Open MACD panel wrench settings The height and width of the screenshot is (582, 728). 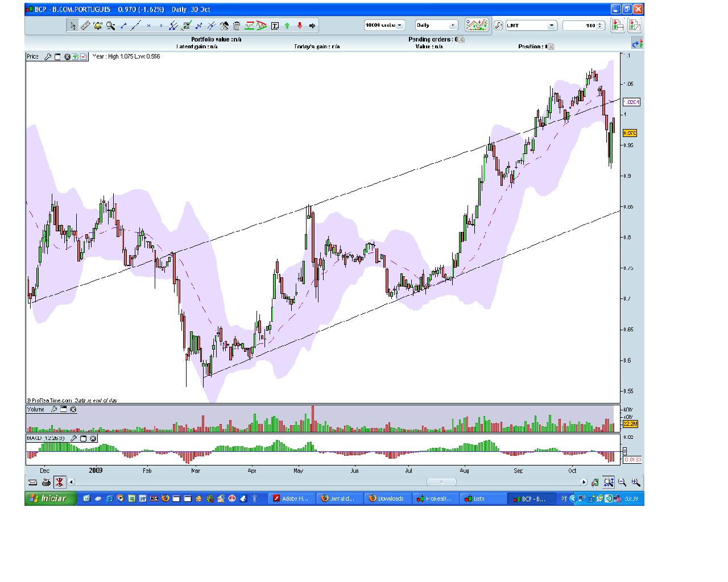73,439
